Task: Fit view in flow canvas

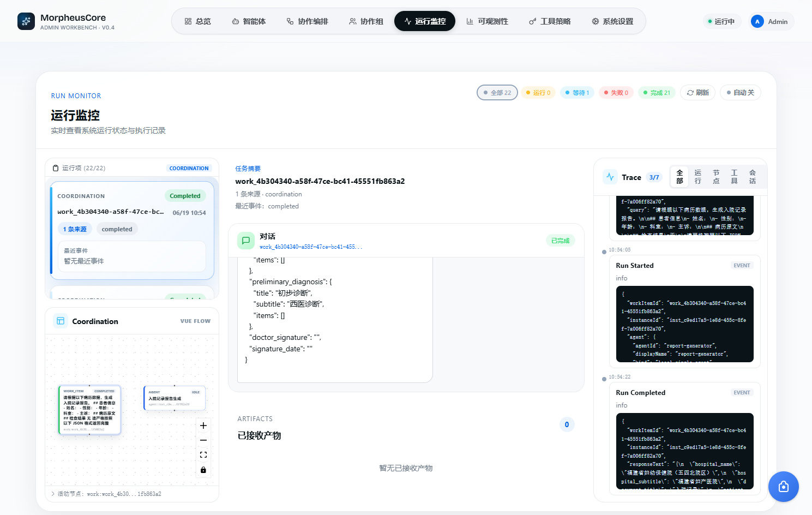Action: pos(203,455)
